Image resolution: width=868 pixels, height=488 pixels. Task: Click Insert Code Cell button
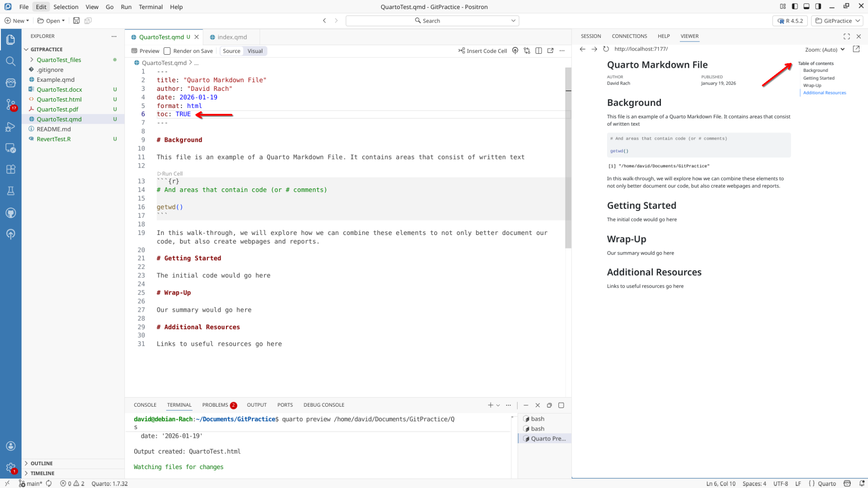click(x=482, y=51)
